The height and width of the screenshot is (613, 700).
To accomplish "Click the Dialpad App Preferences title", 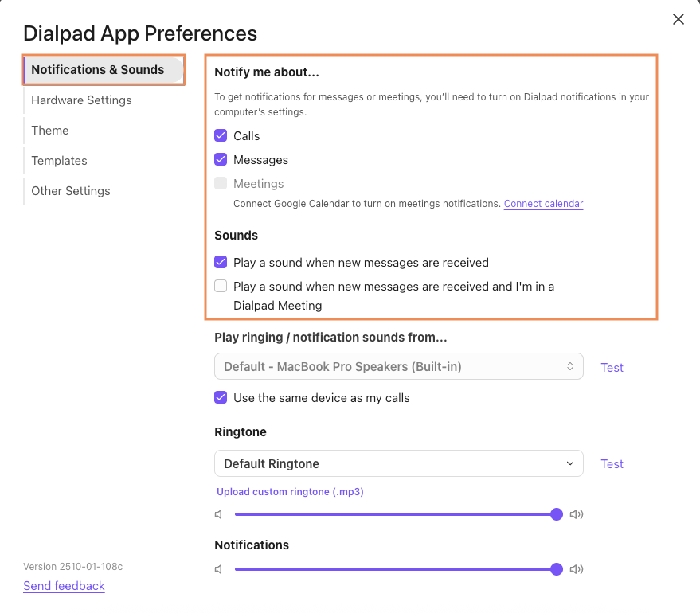I will [x=140, y=33].
